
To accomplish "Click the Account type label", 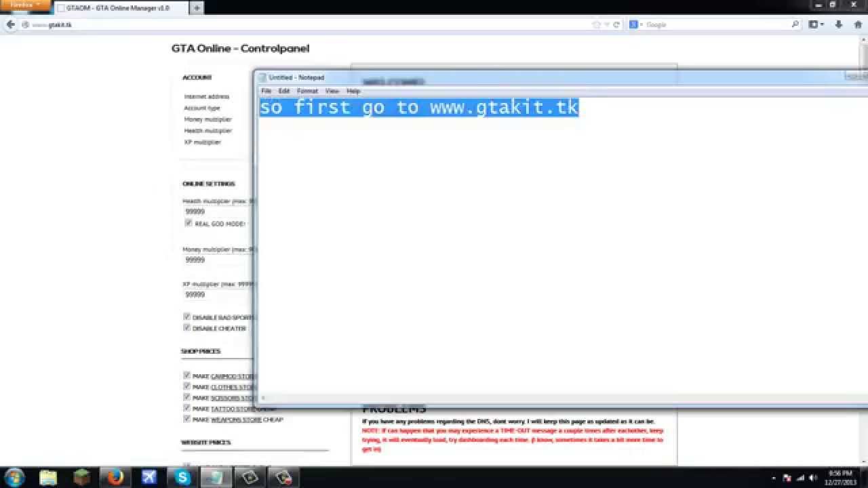I will click(x=202, y=108).
